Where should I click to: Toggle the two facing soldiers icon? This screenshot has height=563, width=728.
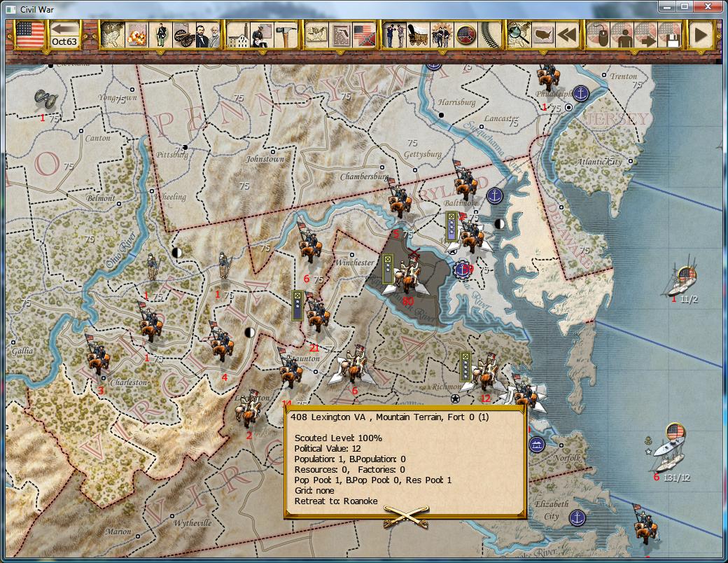coord(395,34)
